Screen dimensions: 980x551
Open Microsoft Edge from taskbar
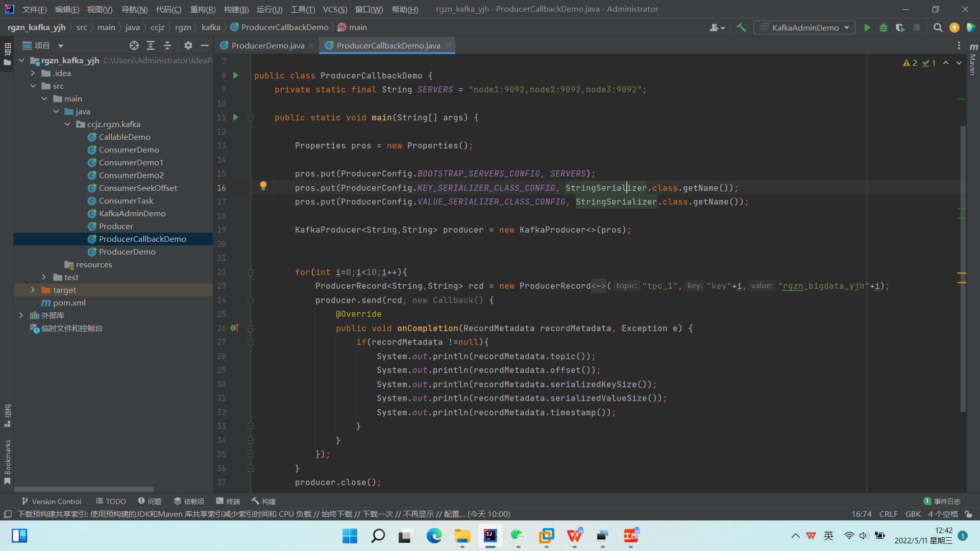coord(434,536)
